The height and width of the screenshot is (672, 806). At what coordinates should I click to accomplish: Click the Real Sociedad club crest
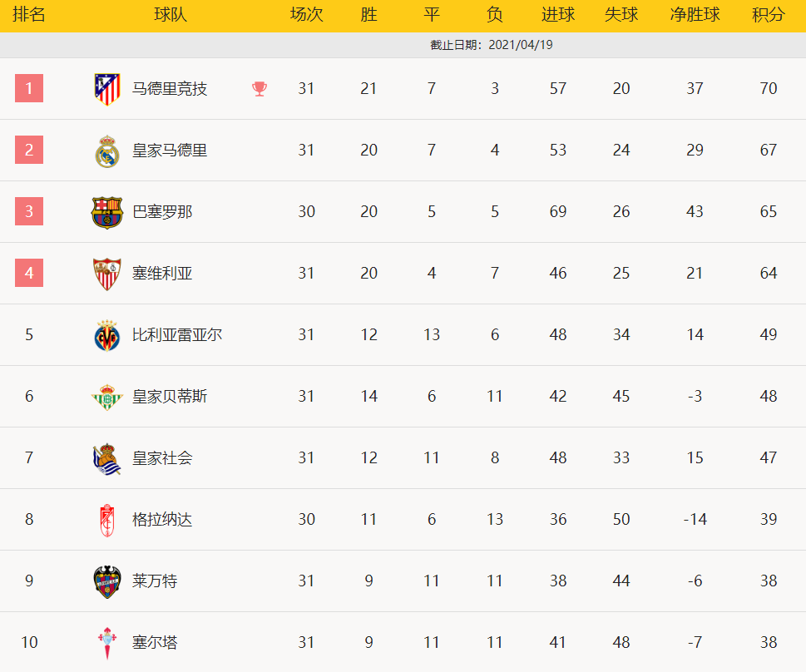106,458
